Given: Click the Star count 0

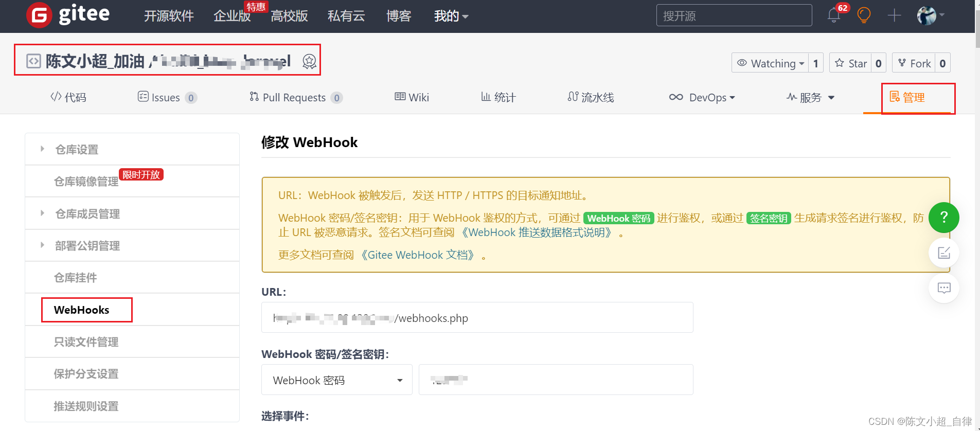Looking at the screenshot, I should (x=879, y=63).
